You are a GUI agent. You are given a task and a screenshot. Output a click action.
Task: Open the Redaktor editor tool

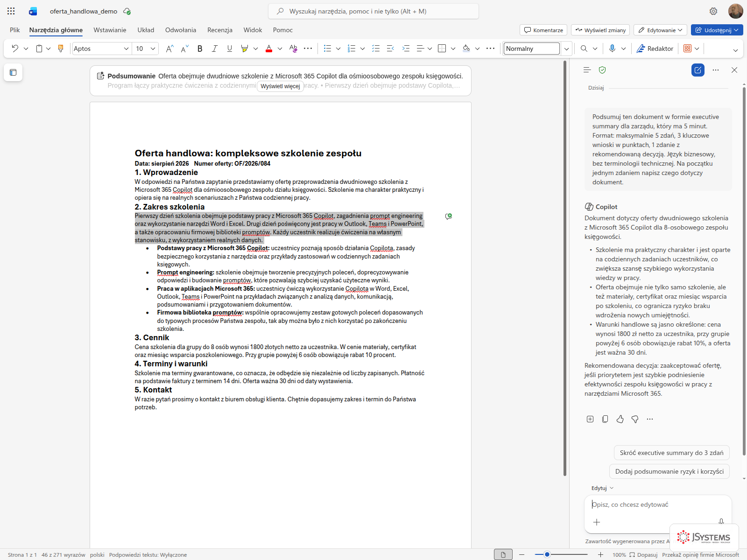pos(655,49)
